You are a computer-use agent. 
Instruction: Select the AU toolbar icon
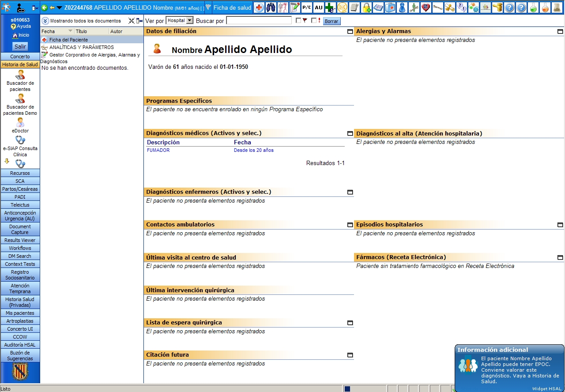319,8
